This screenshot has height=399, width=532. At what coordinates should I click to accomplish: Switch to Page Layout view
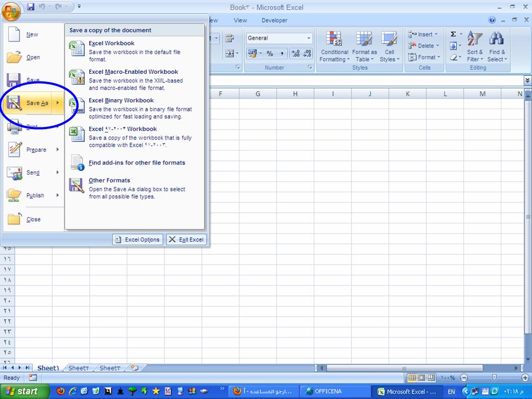pos(421,377)
